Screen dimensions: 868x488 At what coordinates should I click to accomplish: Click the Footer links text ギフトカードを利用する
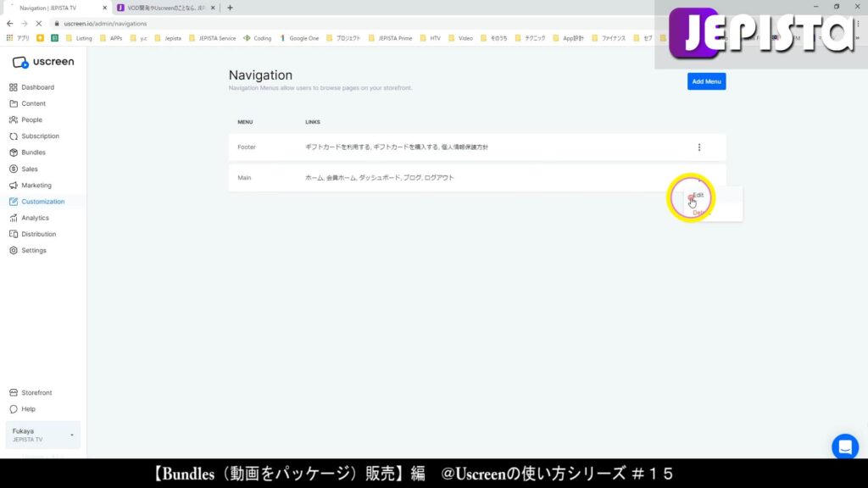[337, 147]
